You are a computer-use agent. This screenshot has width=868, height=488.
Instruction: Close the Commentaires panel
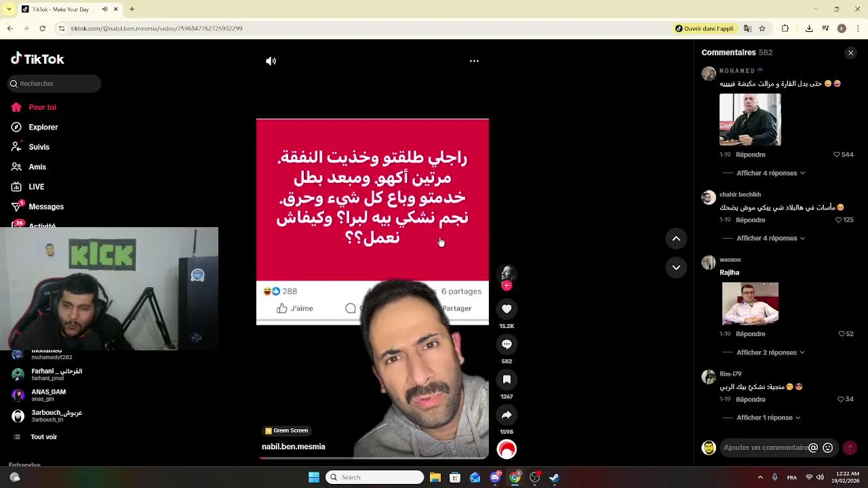point(850,53)
